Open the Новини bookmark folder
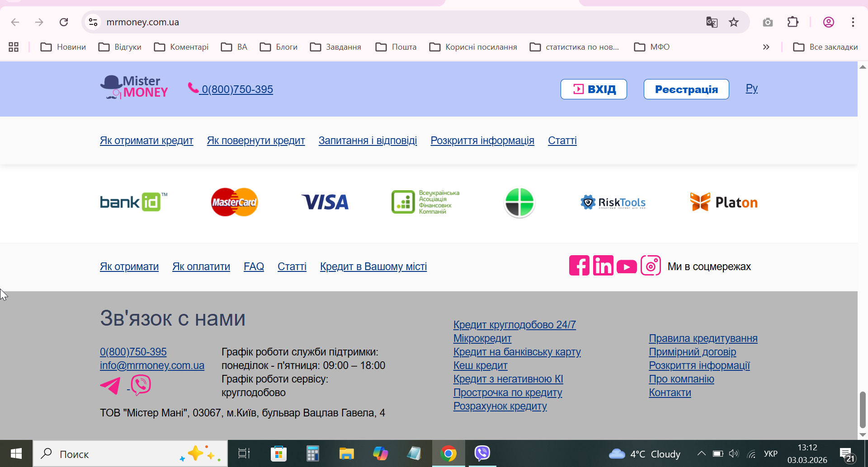 [63, 47]
